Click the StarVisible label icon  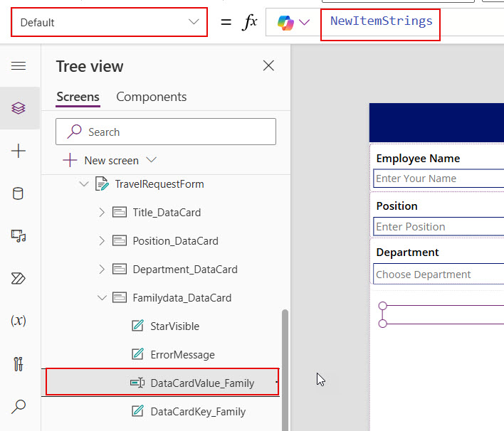pyautogui.click(x=137, y=326)
